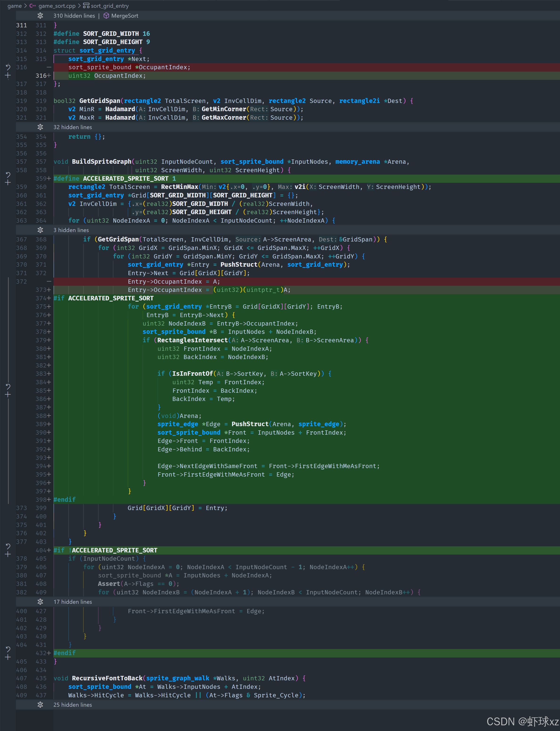Screen dimensions: 560x731
Task: Revert the OccupantIndex change at line 316
Action: coord(8,67)
